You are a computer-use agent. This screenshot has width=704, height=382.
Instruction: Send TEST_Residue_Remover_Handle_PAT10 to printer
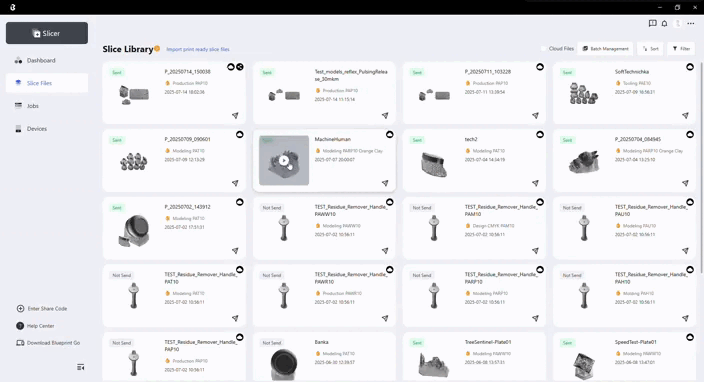pos(235,318)
